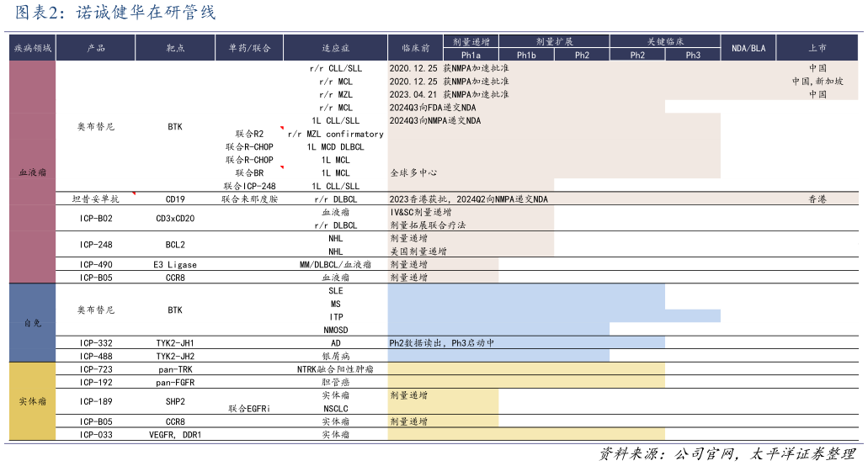This screenshot has height=466, width=868.
Task: Click the 2024Q3向FDA递交NDA note
Action: click(433, 108)
